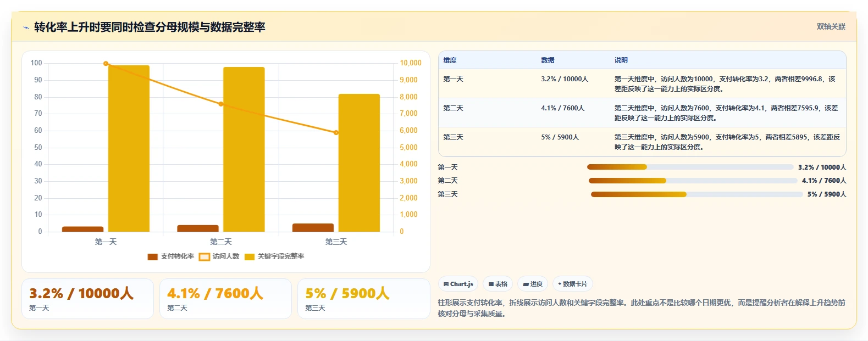Click the line chart point for 第一天
This screenshot has height=341, width=868.
[106, 64]
